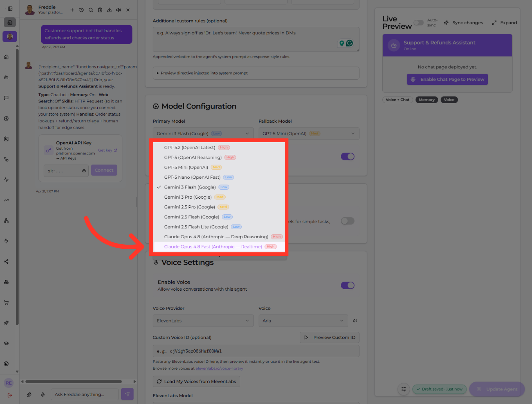The width and height of the screenshot is (532, 404).
Task: Open the Voice Provider ElevenLabs dropdown
Action: point(203,321)
